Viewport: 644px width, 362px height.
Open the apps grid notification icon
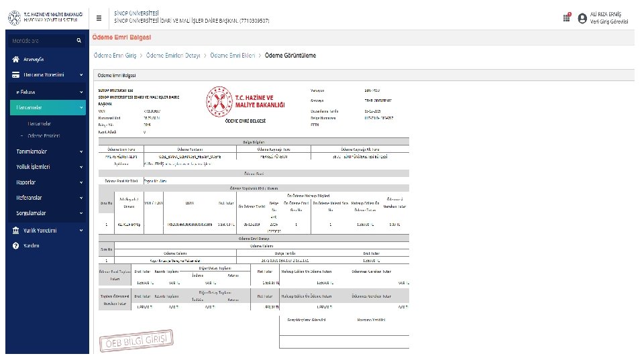pos(567,17)
